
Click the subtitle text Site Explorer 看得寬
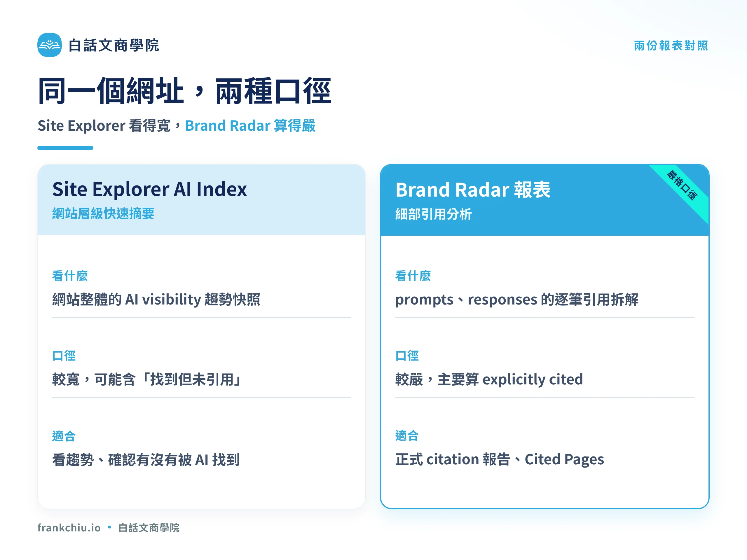pos(104,126)
